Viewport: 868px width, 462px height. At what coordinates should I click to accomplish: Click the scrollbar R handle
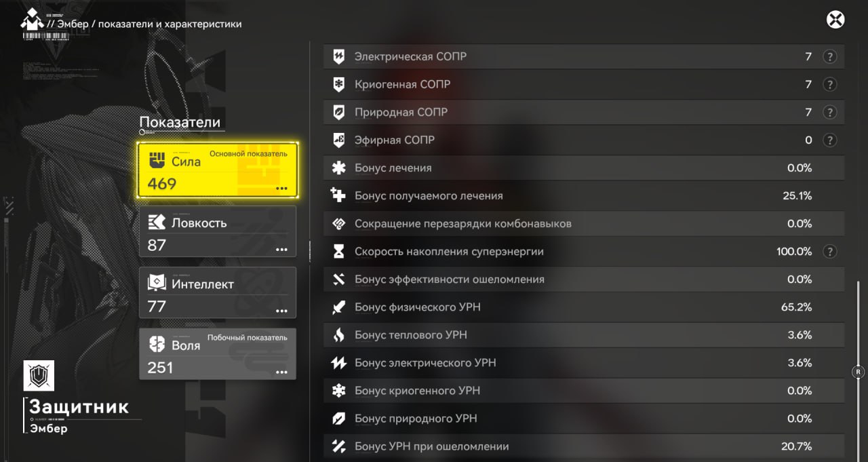[x=858, y=372]
